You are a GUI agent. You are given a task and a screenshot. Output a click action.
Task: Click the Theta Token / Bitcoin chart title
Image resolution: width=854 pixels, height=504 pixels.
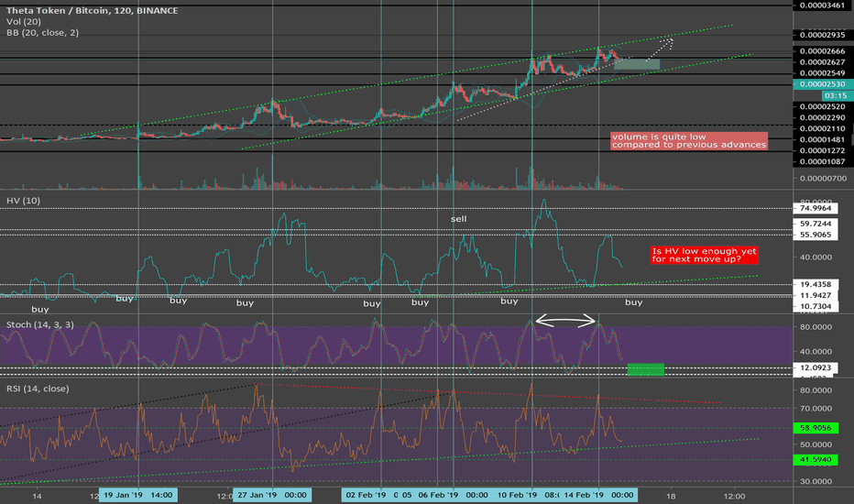(x=92, y=10)
